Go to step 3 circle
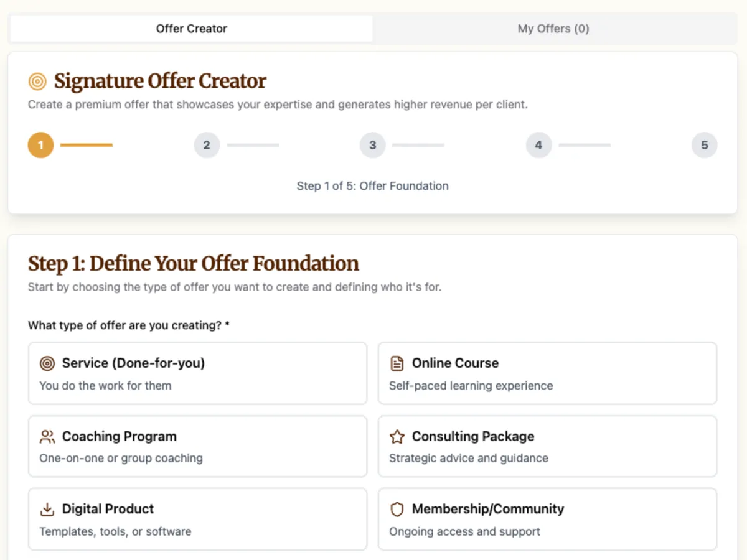 (x=373, y=146)
